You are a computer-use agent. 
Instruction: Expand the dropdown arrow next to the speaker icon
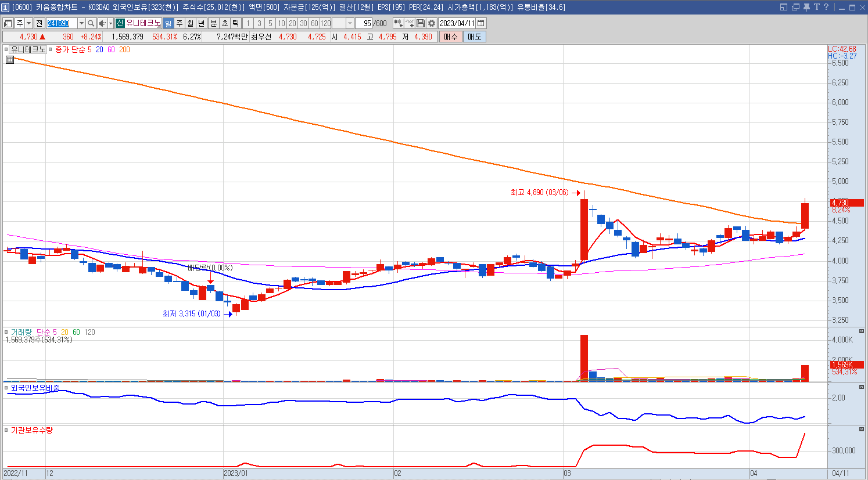110,23
